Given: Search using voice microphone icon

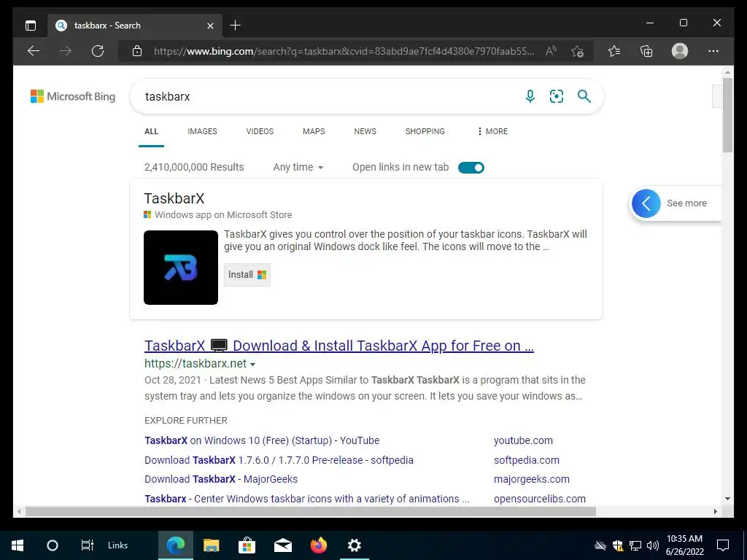Looking at the screenshot, I should (530, 97).
